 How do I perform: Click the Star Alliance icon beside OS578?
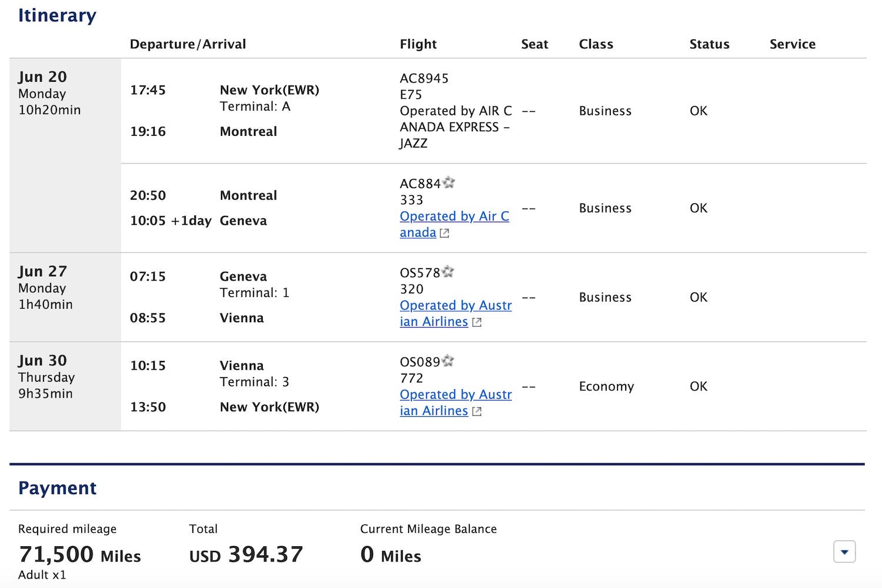point(448,271)
